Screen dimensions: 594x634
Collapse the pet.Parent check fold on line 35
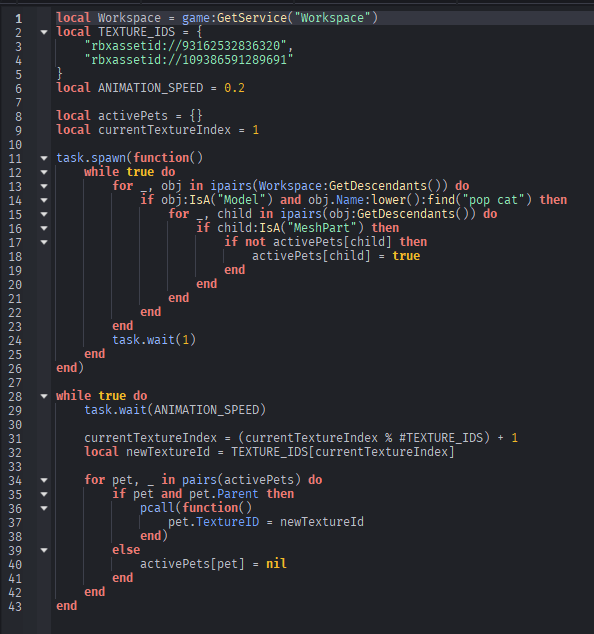click(x=44, y=494)
